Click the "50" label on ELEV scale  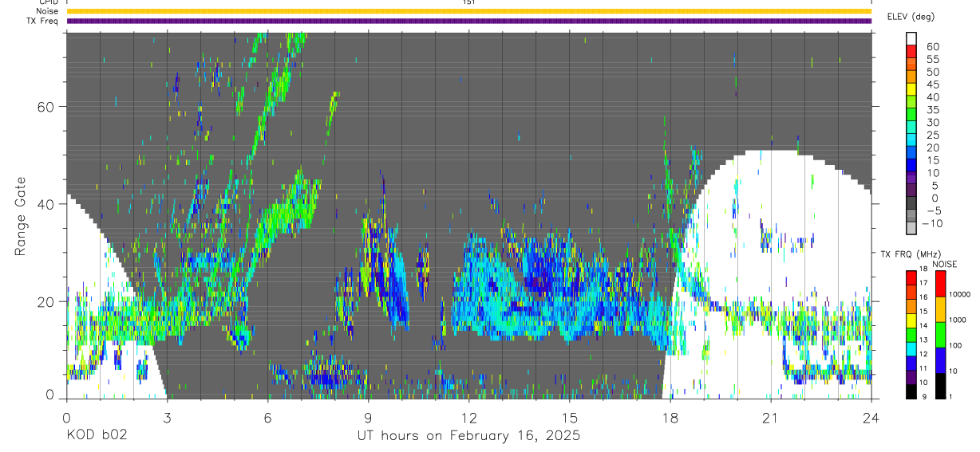coord(932,72)
